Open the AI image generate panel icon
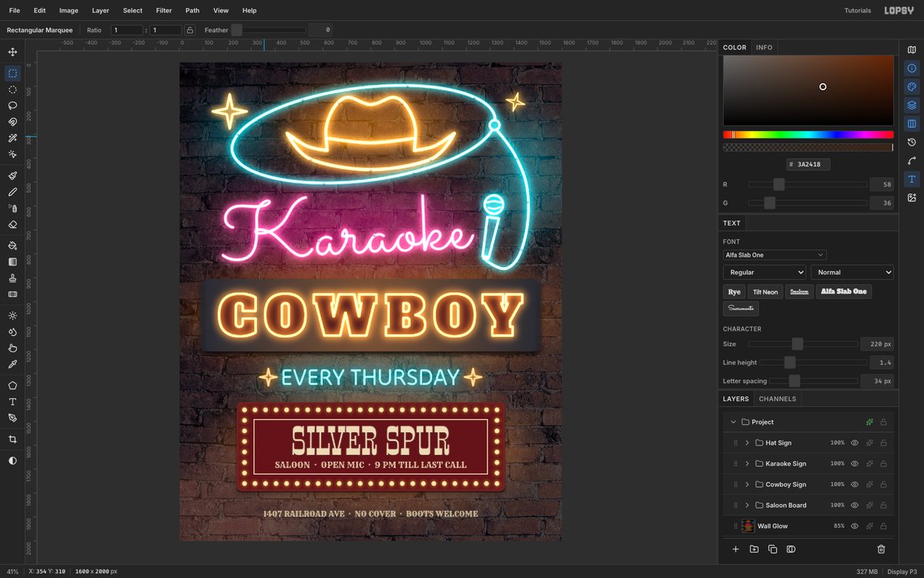Image resolution: width=924 pixels, height=578 pixels. pos(912,197)
